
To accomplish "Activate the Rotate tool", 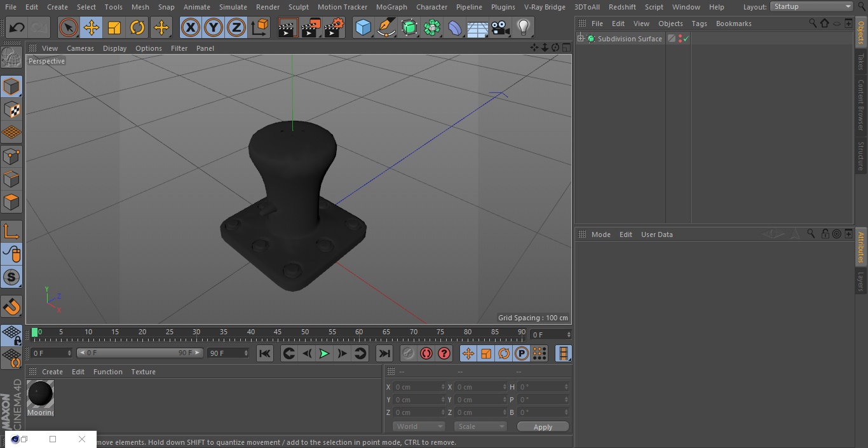I will tap(137, 27).
